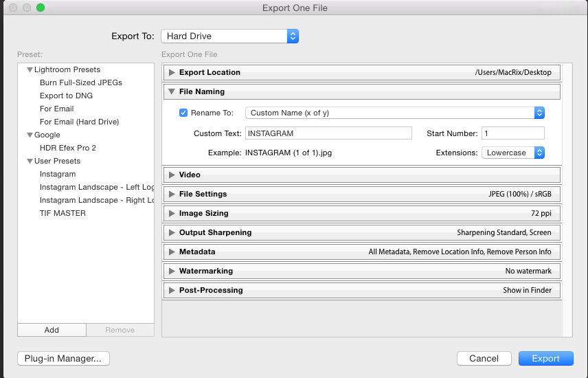This screenshot has height=378, width=588.
Task: Expand the Output Sharpening section
Action: (172, 233)
